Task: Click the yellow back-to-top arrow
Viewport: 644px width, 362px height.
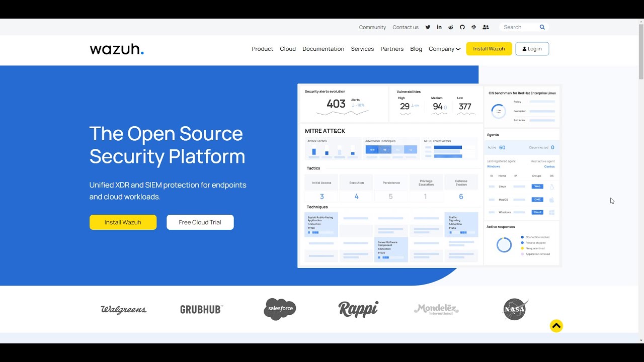Action: [x=556, y=326]
